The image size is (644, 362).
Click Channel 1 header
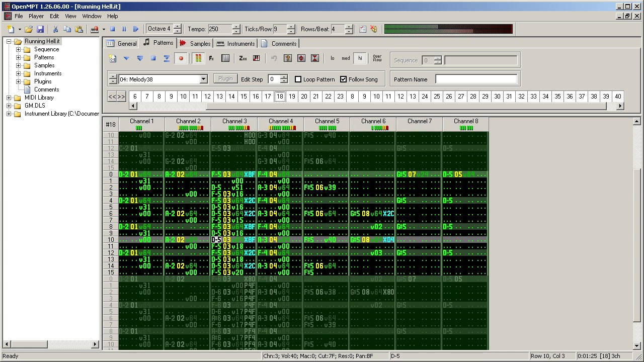141,124
